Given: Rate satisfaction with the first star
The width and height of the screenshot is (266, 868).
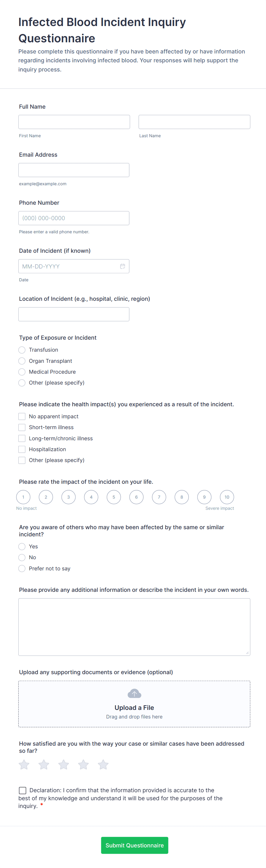Looking at the screenshot, I should point(24,765).
